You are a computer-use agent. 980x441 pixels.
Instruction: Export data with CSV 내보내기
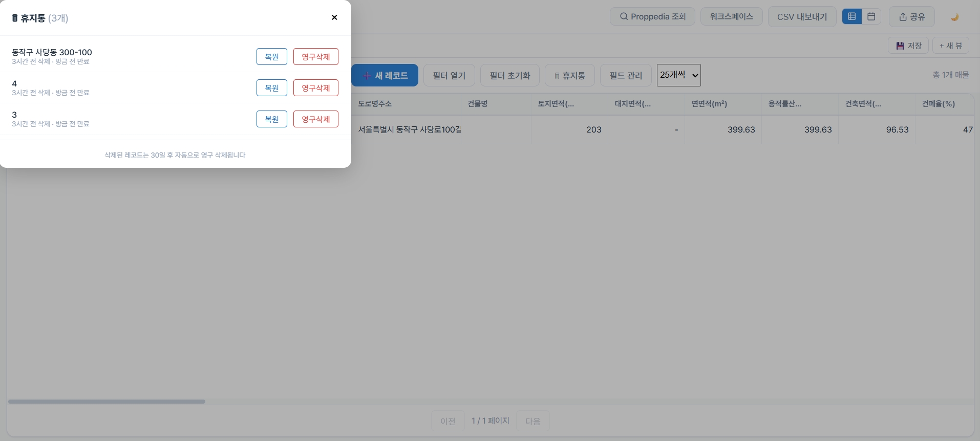coord(802,16)
